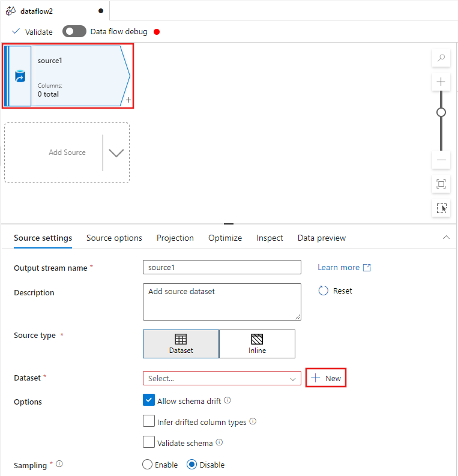Click info icon beside Allow schema drift

tap(227, 400)
